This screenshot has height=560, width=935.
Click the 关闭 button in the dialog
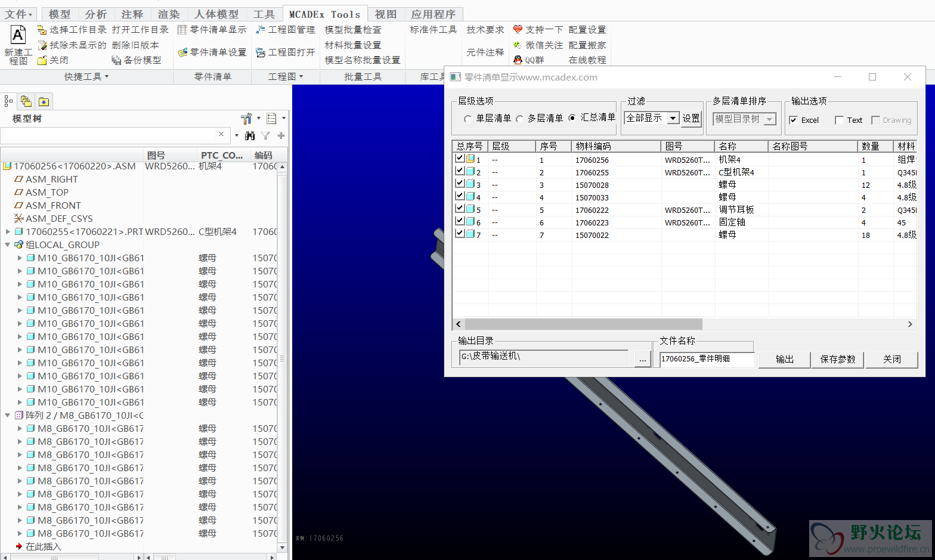click(x=892, y=359)
